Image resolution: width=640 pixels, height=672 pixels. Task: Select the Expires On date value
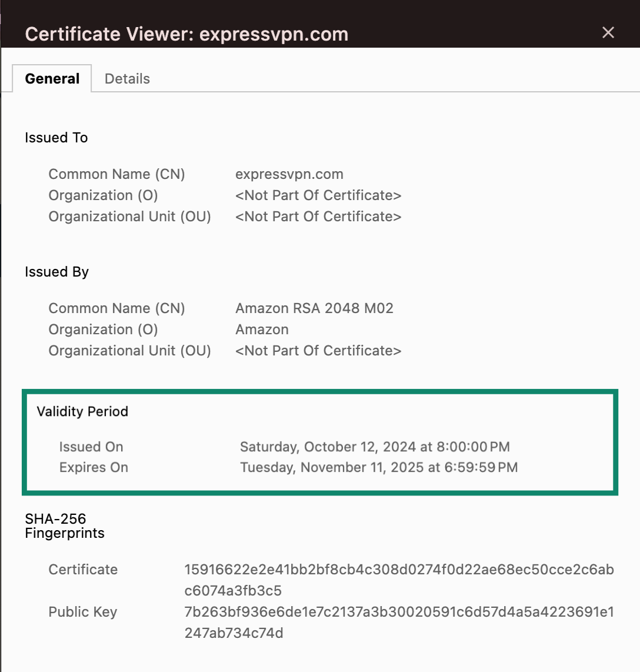pyautogui.click(x=379, y=467)
